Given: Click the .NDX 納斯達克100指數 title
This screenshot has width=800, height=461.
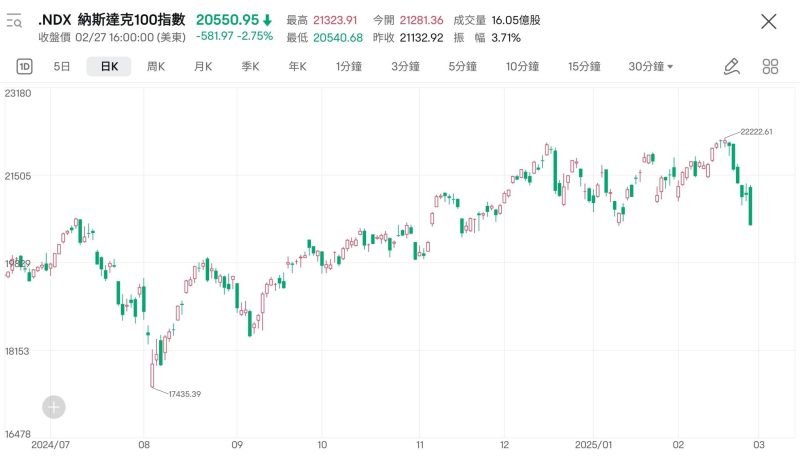Looking at the screenshot, I should (x=111, y=20).
